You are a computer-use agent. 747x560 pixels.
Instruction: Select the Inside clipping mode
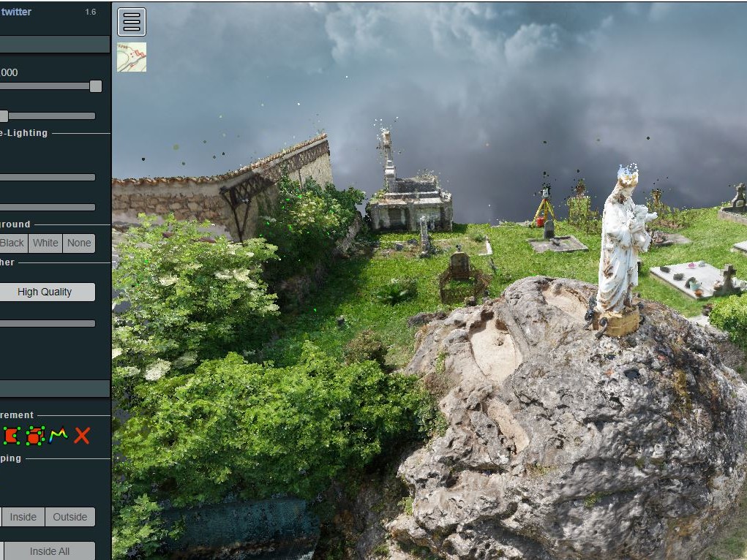tap(23, 517)
